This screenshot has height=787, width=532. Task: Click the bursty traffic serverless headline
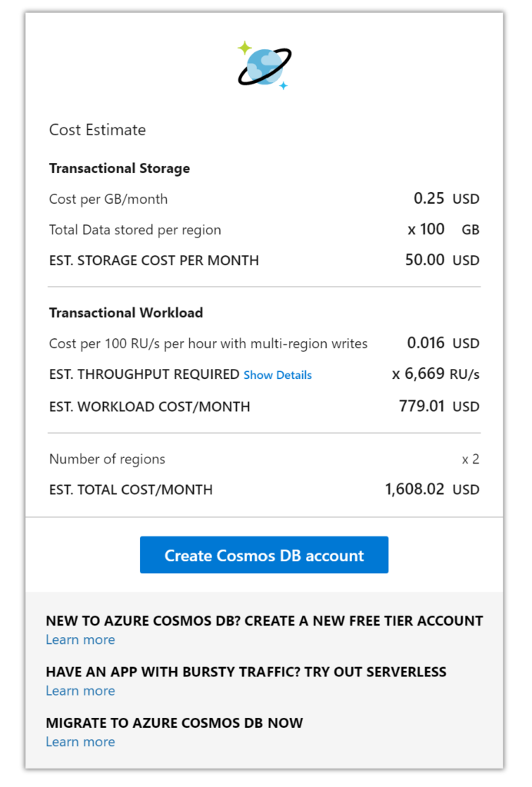pyautogui.click(x=246, y=672)
